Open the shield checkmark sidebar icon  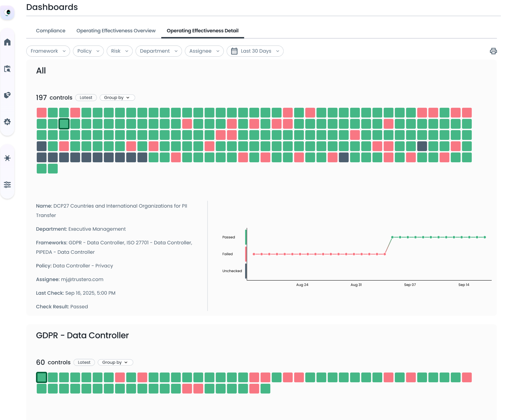point(7,95)
